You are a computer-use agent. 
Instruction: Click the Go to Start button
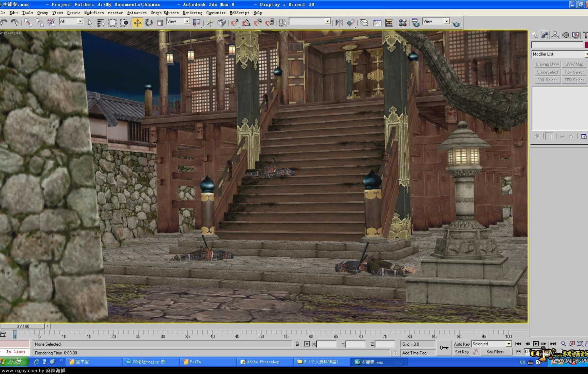tap(518, 344)
